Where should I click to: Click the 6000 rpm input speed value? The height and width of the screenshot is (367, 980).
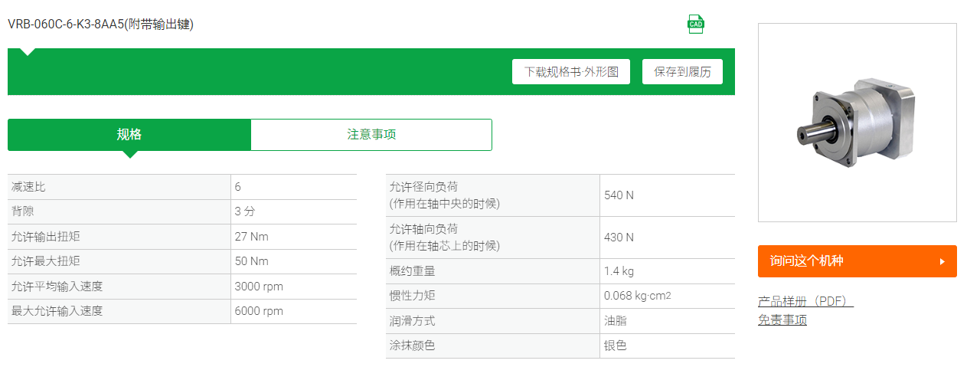[x=259, y=311]
